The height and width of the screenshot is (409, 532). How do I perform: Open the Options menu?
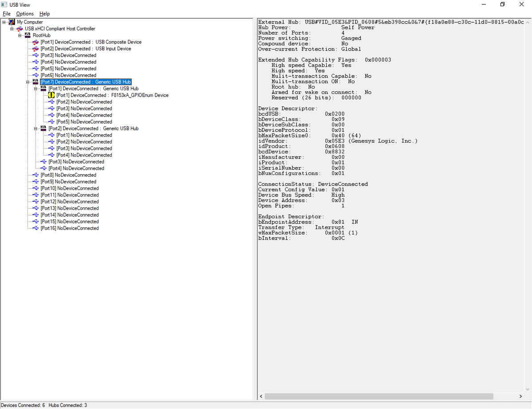25,14
